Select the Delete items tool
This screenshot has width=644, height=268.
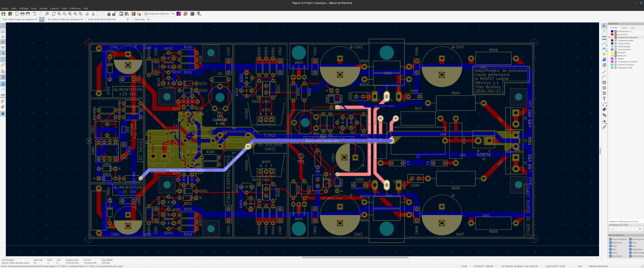click(604, 115)
